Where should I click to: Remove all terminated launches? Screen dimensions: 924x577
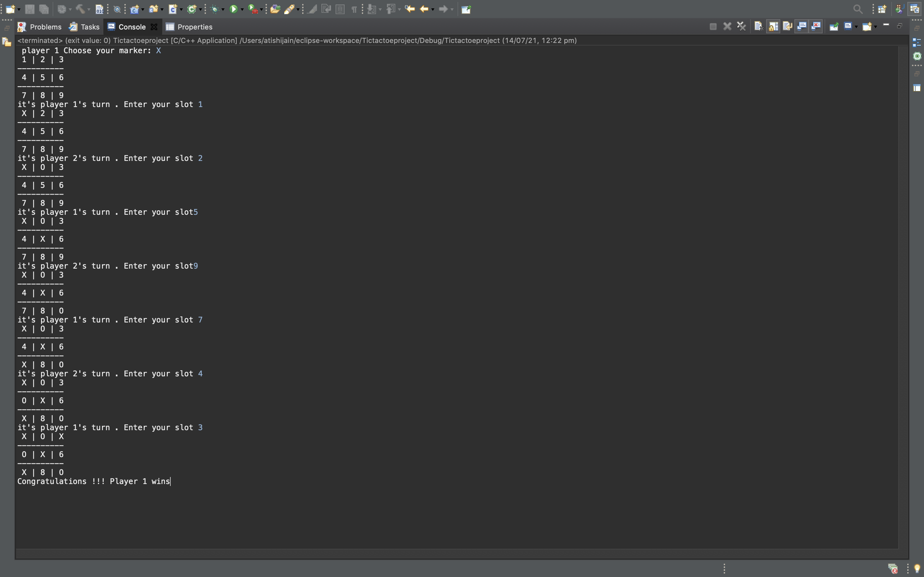[741, 27]
